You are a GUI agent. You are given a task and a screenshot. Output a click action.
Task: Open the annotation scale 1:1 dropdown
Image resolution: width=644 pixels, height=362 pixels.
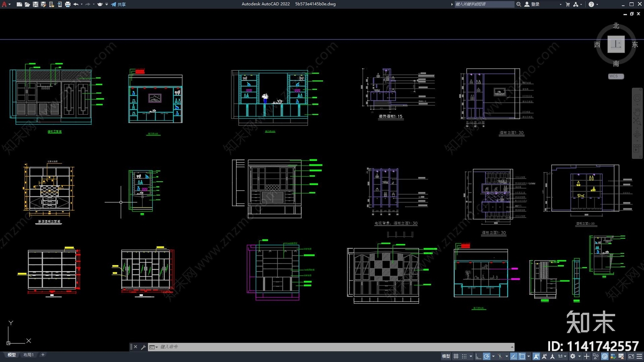click(x=562, y=356)
